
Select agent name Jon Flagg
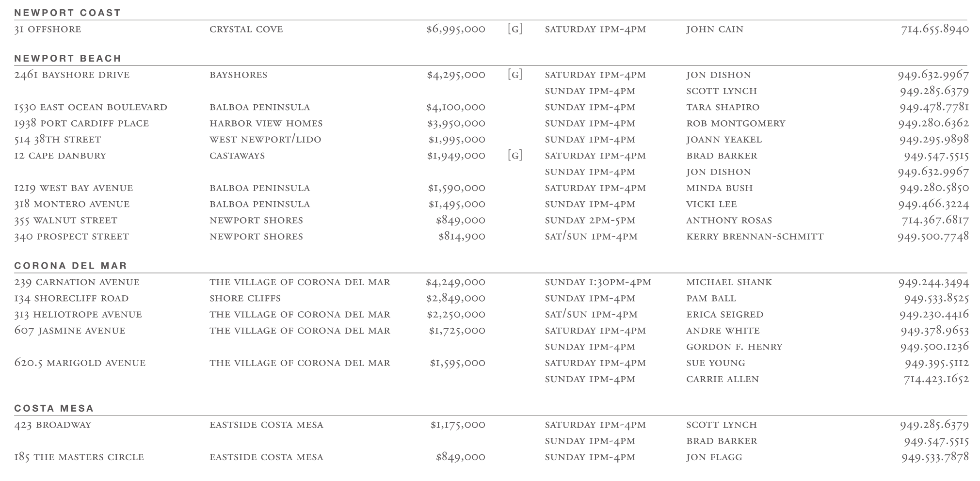(x=714, y=457)
